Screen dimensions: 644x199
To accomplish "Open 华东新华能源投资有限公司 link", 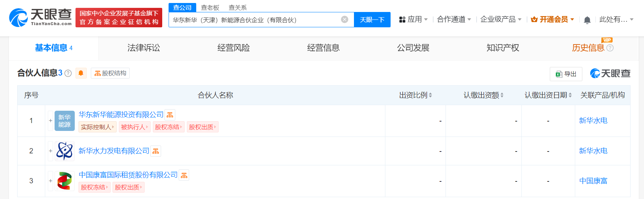I will click(121, 115).
